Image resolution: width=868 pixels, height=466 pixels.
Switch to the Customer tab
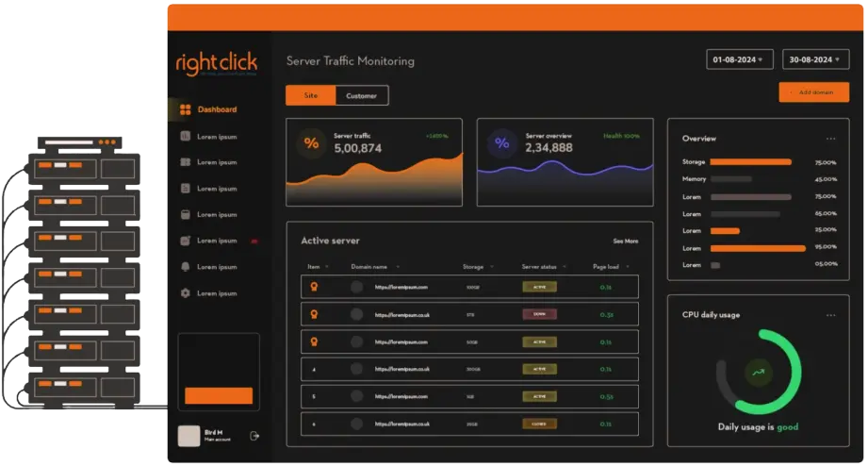(361, 95)
